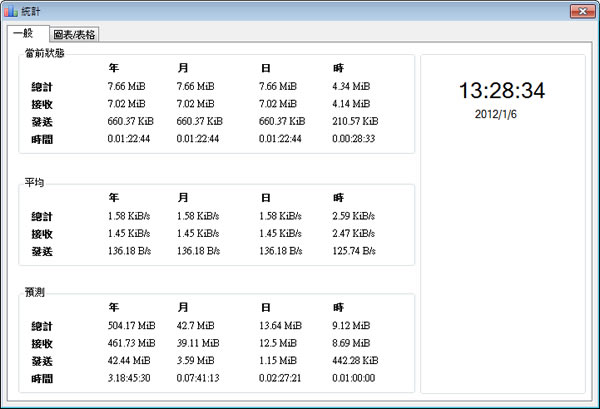
Task: Click the 4.34 MiB hourly total value
Action: (x=351, y=86)
